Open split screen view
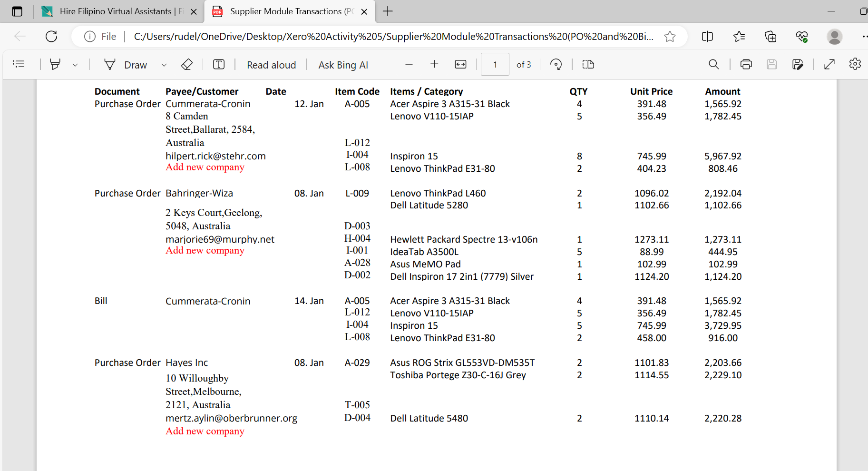Viewport: 868px width, 471px height. 707,37
